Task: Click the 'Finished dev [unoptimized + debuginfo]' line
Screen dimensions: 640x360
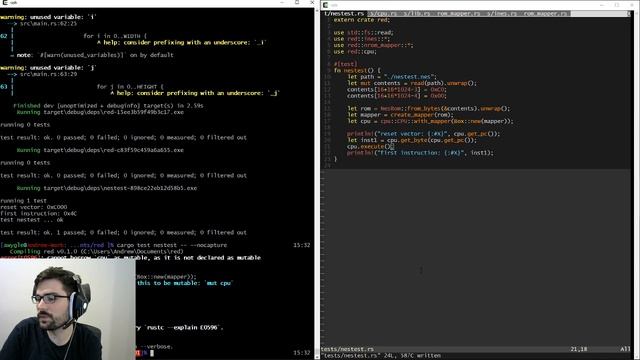Action: [x=108, y=105]
